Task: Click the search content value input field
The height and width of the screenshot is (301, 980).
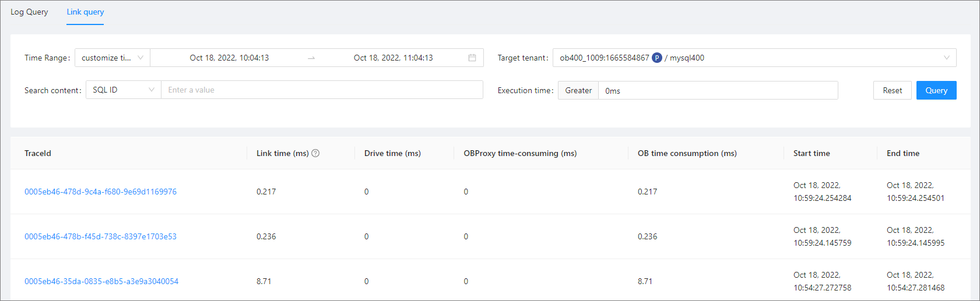Action: coord(322,90)
